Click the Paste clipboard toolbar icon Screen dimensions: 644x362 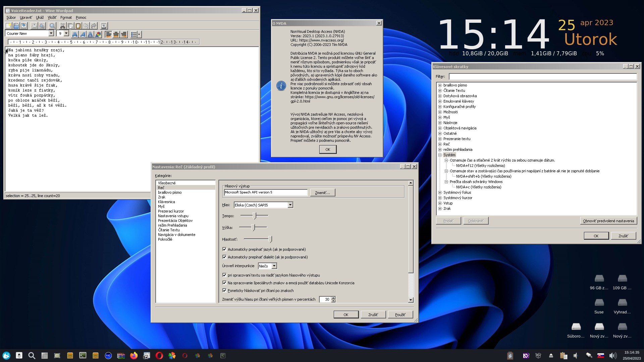(x=78, y=26)
